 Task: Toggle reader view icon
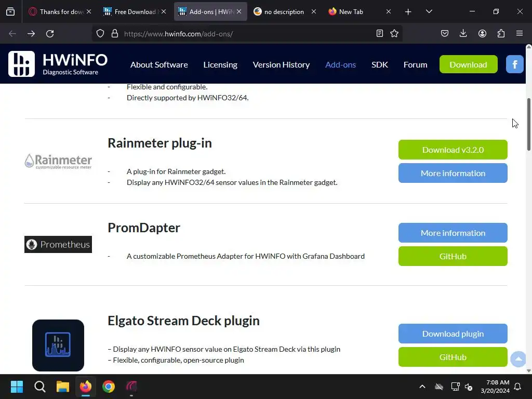pos(380,33)
